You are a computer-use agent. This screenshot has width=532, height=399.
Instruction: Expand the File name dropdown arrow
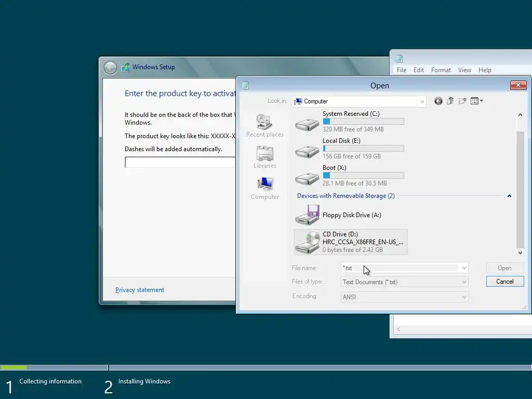point(464,268)
